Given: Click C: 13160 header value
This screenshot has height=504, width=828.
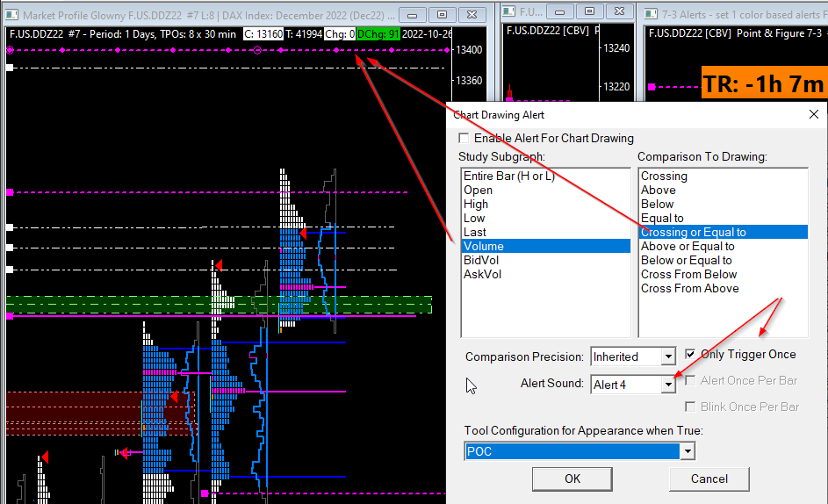Looking at the screenshot, I should (263, 34).
